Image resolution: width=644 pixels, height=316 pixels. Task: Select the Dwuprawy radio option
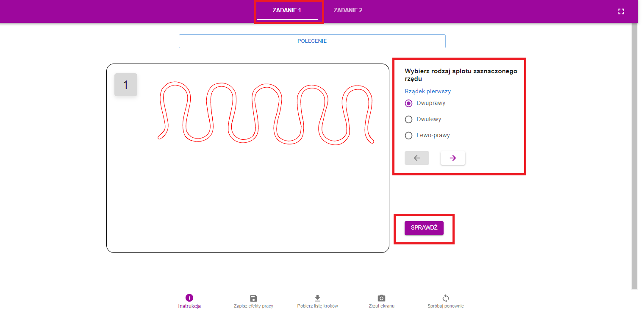pyautogui.click(x=409, y=103)
